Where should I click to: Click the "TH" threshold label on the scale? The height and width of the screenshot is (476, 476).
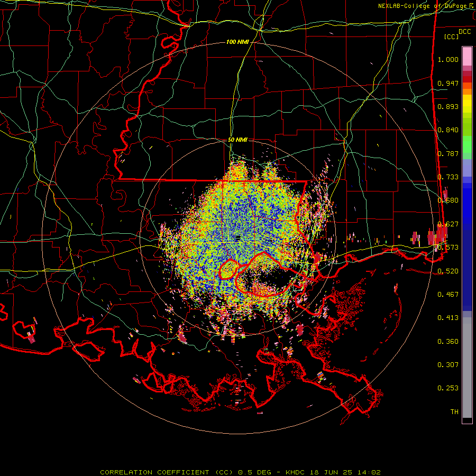(454, 411)
